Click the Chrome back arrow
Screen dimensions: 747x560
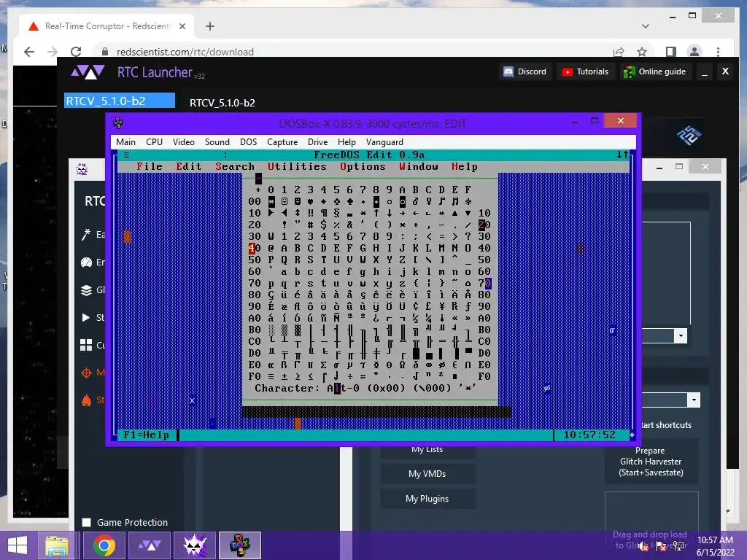(29, 52)
